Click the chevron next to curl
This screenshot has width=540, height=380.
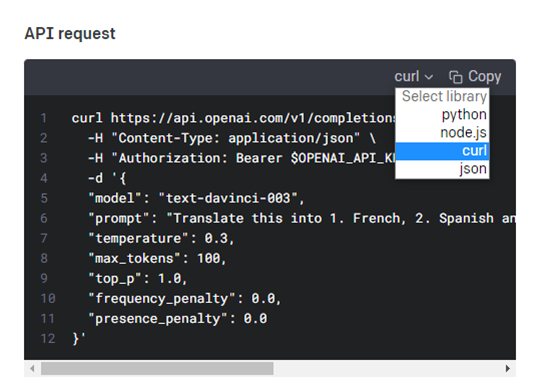pyautogui.click(x=429, y=77)
